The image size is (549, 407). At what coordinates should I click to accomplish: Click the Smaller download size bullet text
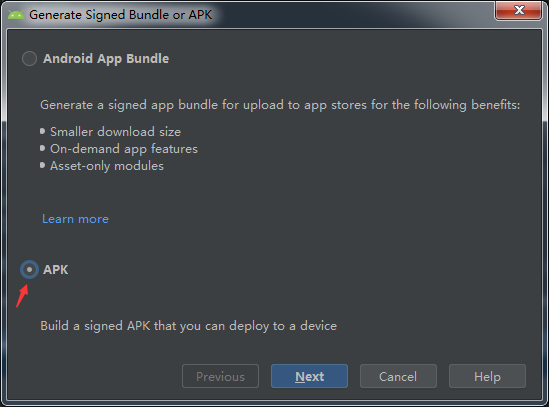[116, 132]
